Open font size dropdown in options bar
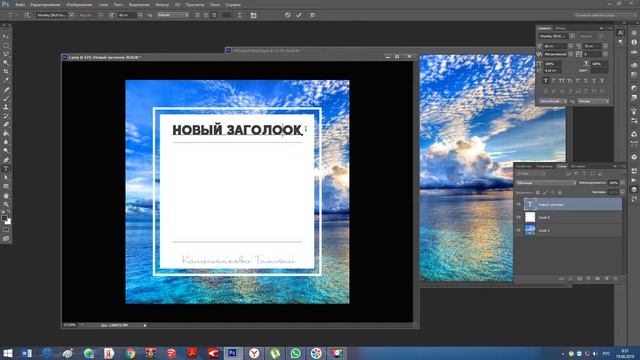The image size is (640, 360). [140, 15]
